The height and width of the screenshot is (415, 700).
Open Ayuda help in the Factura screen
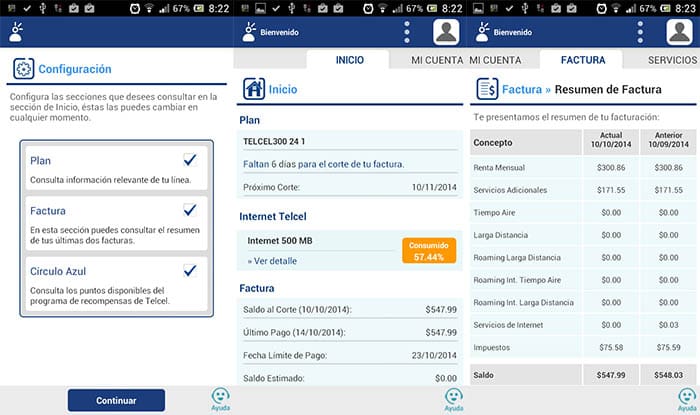(x=687, y=399)
